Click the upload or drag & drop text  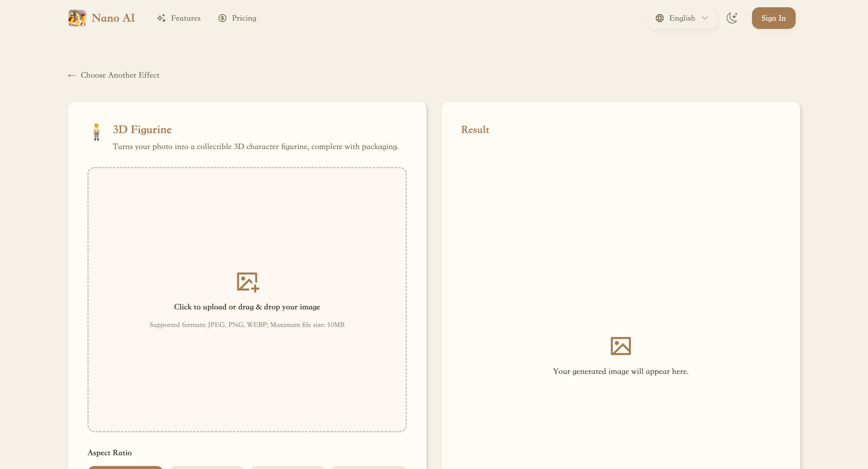tap(247, 307)
